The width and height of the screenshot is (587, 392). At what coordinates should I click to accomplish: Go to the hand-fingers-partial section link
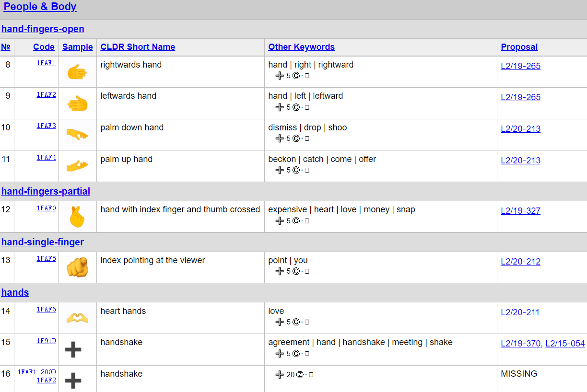click(x=46, y=192)
